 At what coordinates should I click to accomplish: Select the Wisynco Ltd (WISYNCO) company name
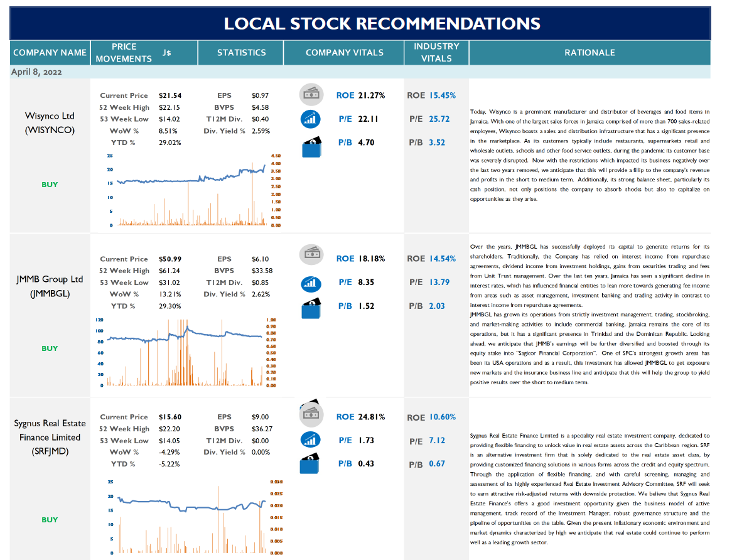click(50, 122)
